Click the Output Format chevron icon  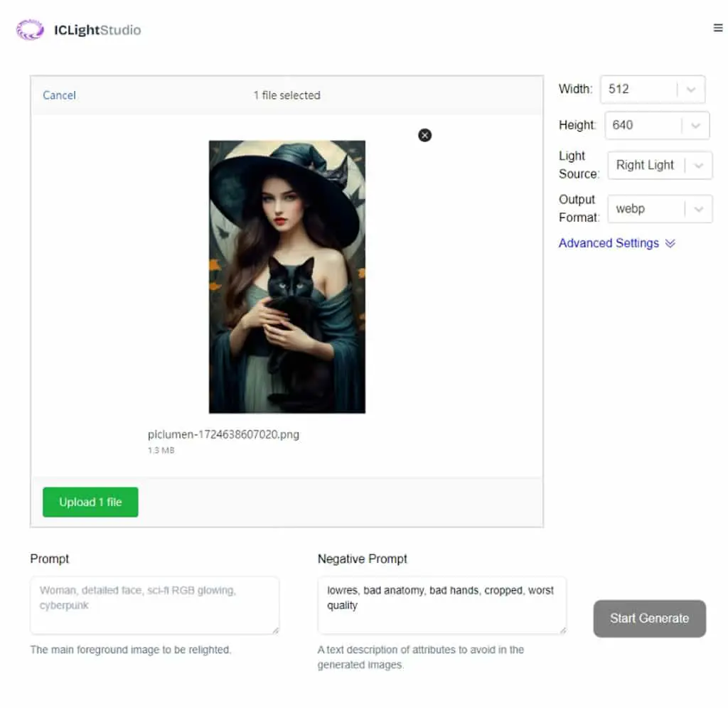(x=698, y=210)
